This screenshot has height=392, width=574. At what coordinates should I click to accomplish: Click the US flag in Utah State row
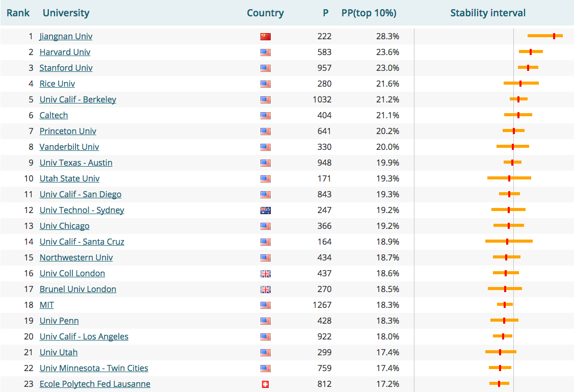266,178
